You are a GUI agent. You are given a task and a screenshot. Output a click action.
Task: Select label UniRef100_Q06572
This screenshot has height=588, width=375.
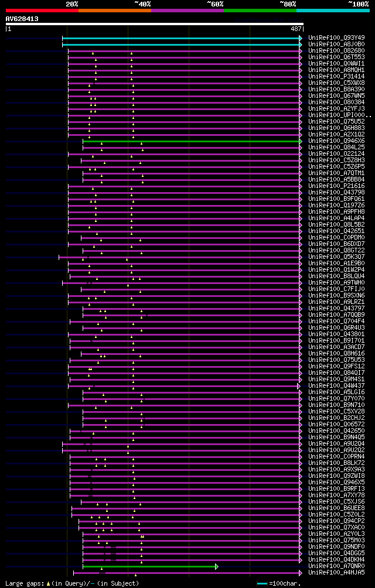336,424
